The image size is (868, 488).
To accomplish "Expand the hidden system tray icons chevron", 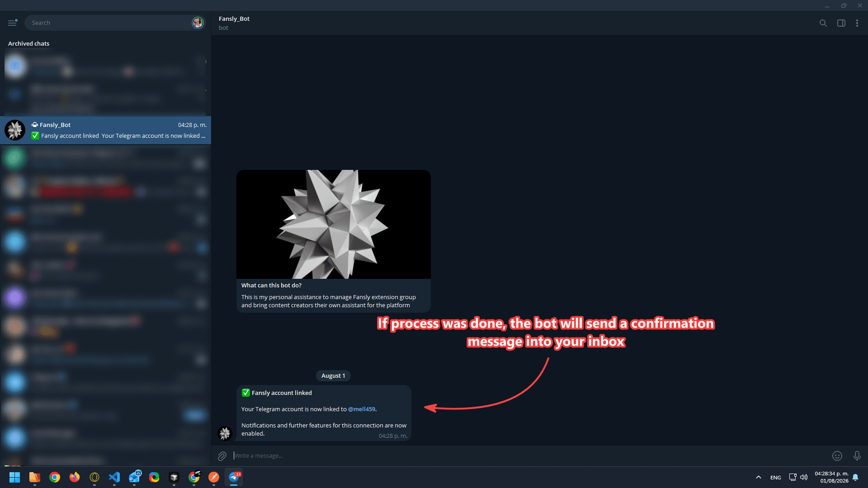I will click(759, 477).
